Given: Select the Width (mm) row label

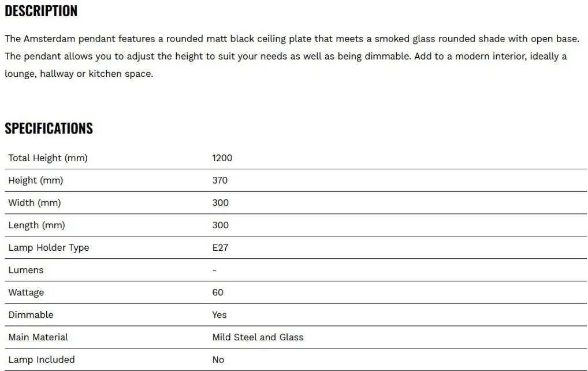Looking at the screenshot, I should pyautogui.click(x=35, y=203).
